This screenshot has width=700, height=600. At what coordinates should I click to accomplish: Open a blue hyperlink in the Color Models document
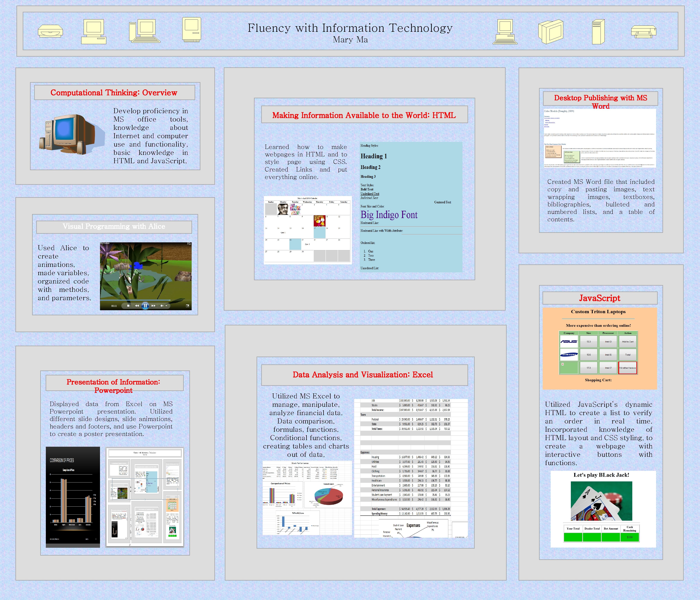pos(552,118)
